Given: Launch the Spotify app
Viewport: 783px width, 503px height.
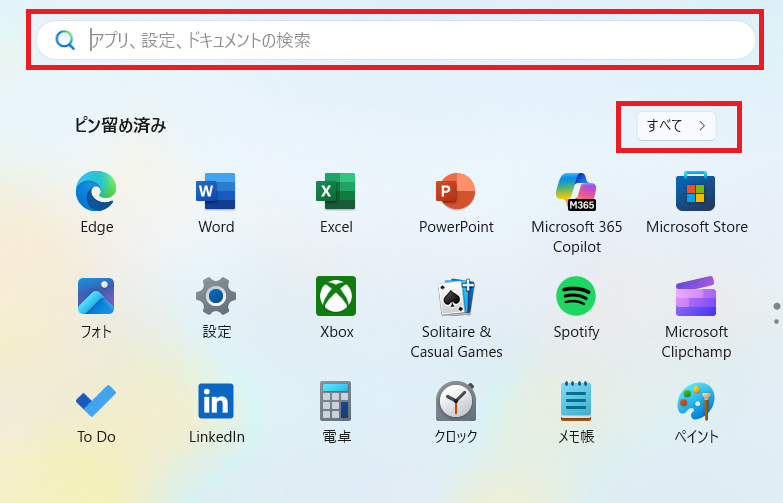Looking at the screenshot, I should tap(576, 296).
